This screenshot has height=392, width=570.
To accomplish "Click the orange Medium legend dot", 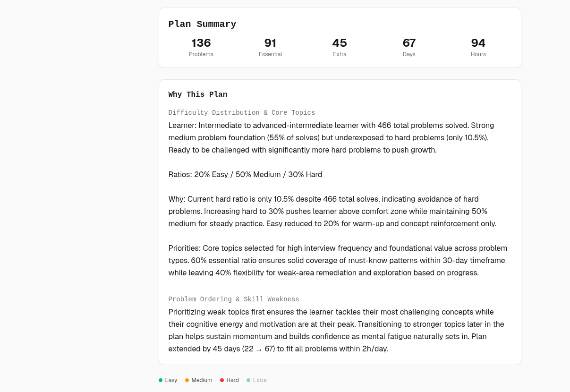I will tap(187, 380).
